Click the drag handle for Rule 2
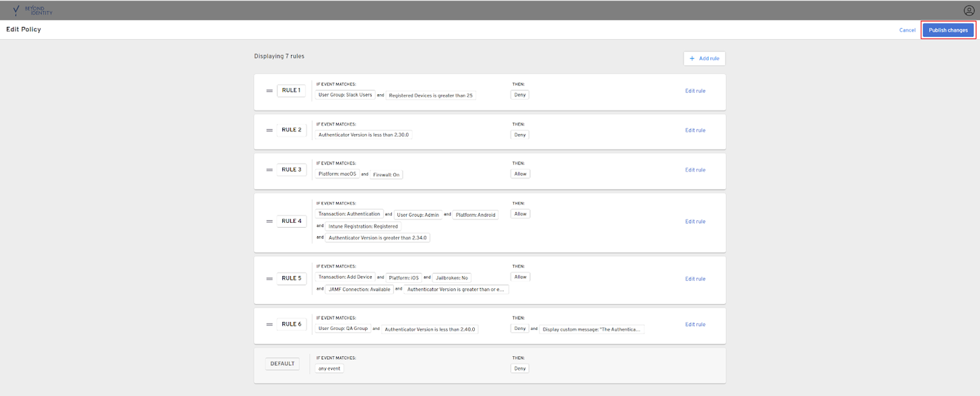Screen dimensions: 980x396 (269, 130)
